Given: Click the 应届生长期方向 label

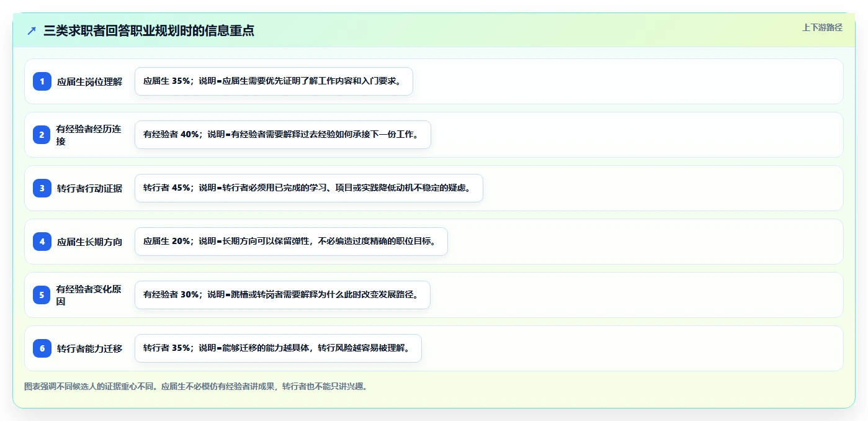Looking at the screenshot, I should tap(89, 242).
